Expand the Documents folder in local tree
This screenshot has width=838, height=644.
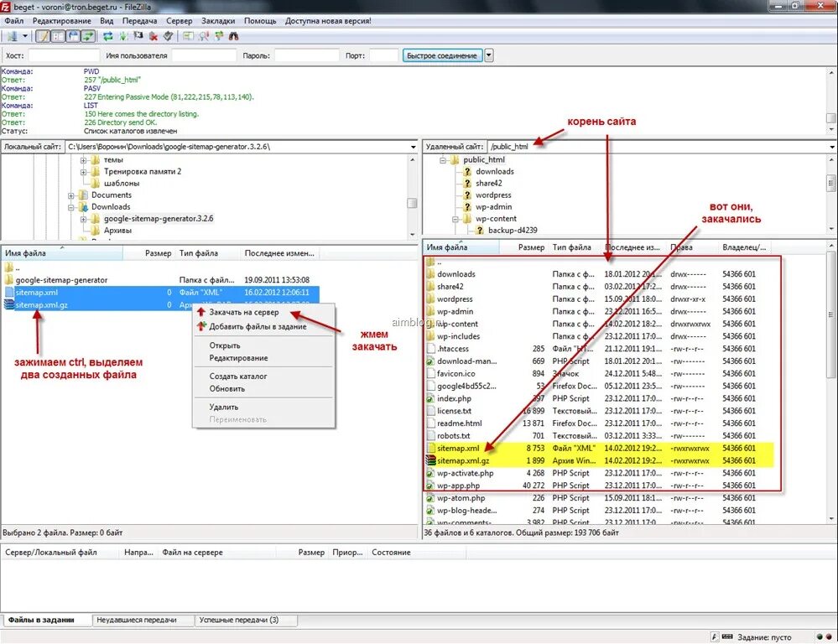point(70,195)
